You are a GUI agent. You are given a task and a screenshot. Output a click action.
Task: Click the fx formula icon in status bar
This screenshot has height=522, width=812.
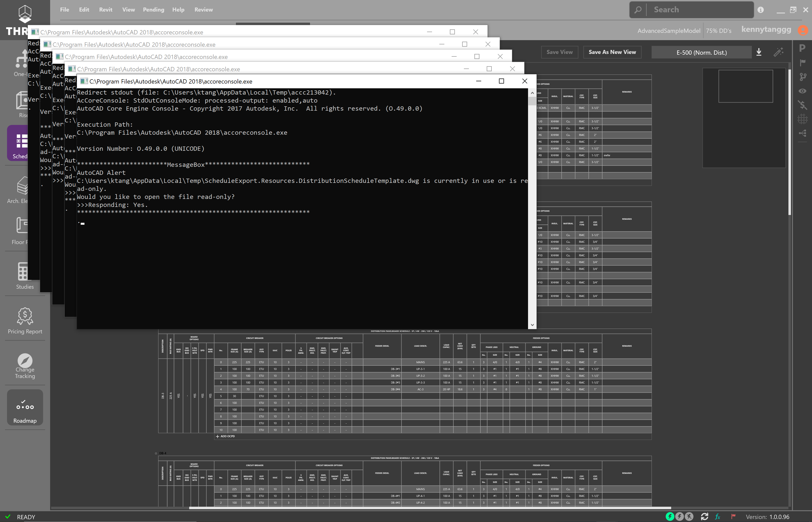pos(718,516)
